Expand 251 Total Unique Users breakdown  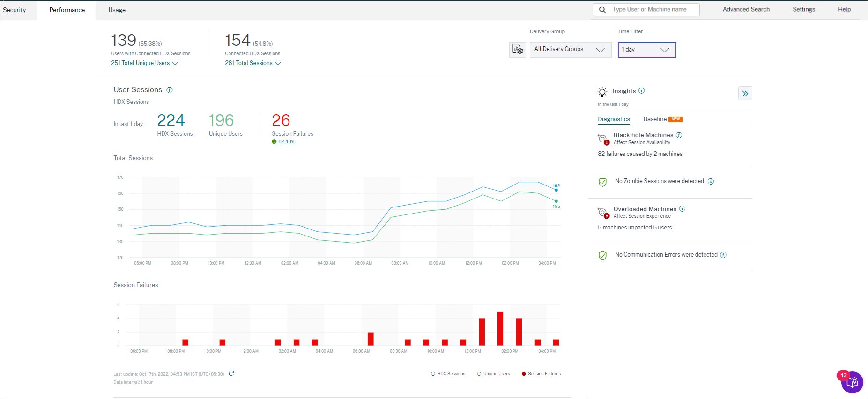[x=144, y=63]
